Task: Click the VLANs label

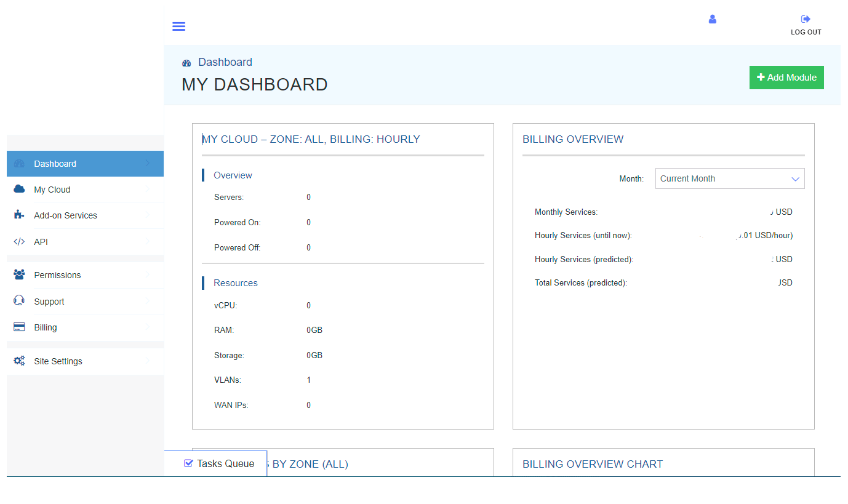Action: click(228, 380)
